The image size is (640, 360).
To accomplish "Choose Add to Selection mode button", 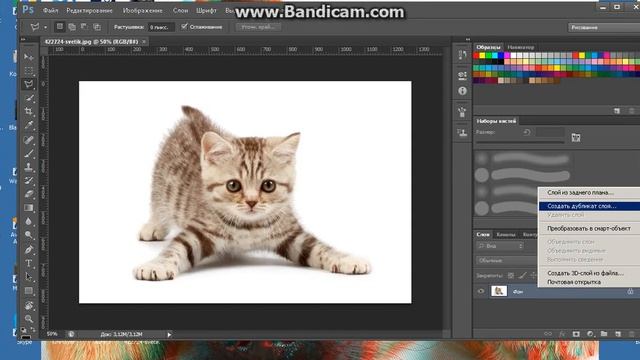I will click(x=72, y=27).
